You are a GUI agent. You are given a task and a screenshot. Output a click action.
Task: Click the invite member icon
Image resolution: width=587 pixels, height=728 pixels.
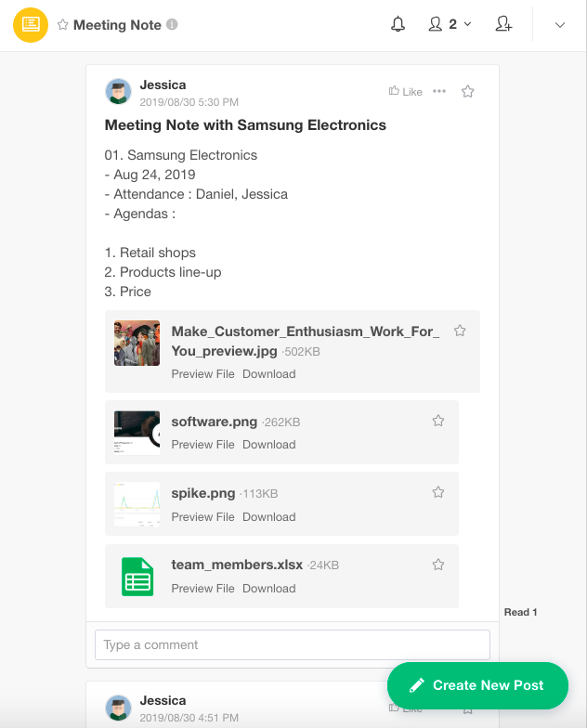(503, 25)
